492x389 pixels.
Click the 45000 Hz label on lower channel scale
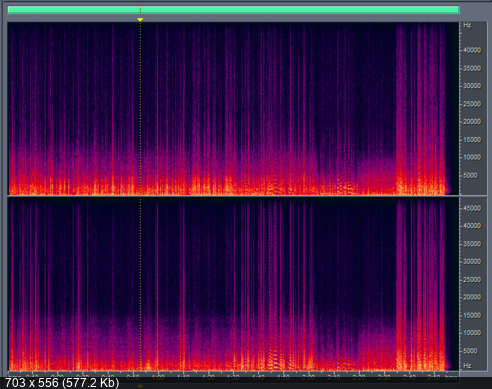pyautogui.click(x=472, y=208)
